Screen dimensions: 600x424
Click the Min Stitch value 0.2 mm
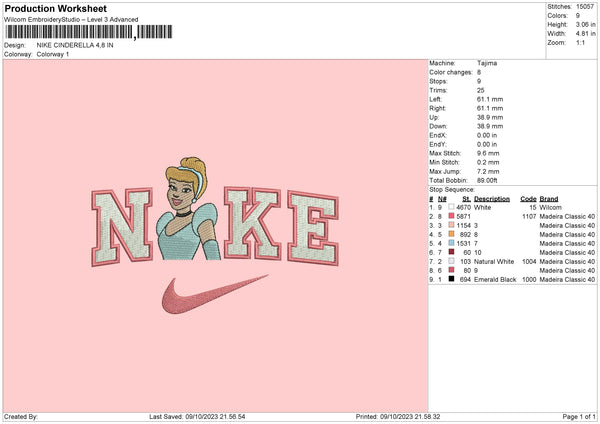point(488,162)
